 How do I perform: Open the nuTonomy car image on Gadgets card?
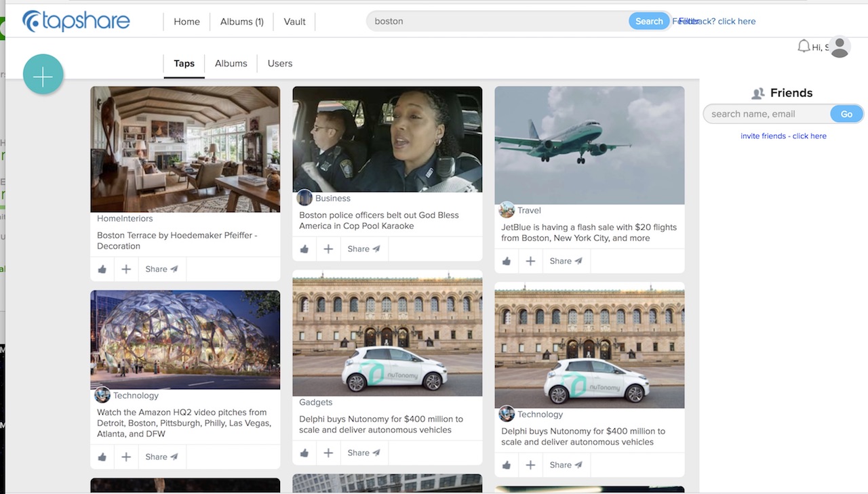[x=387, y=333]
